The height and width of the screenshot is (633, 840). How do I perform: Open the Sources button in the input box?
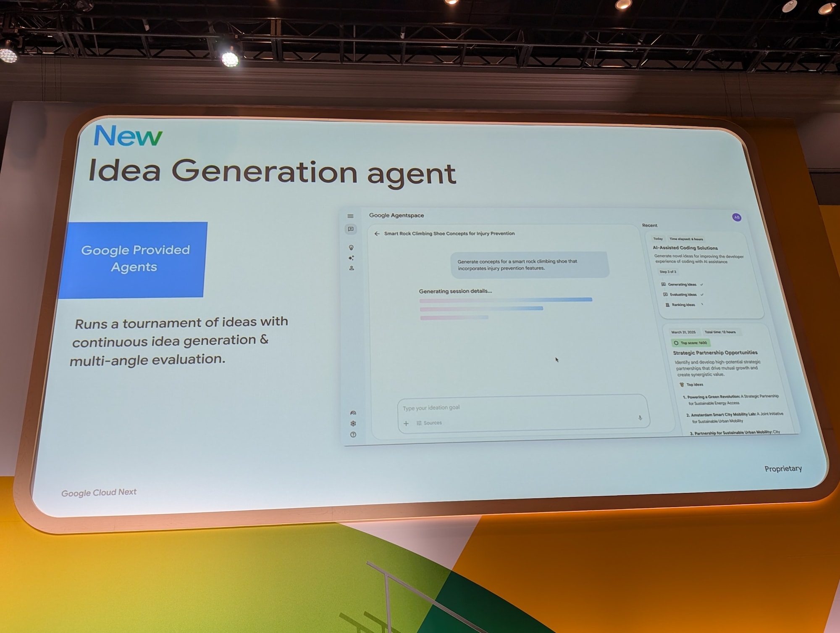pos(429,423)
